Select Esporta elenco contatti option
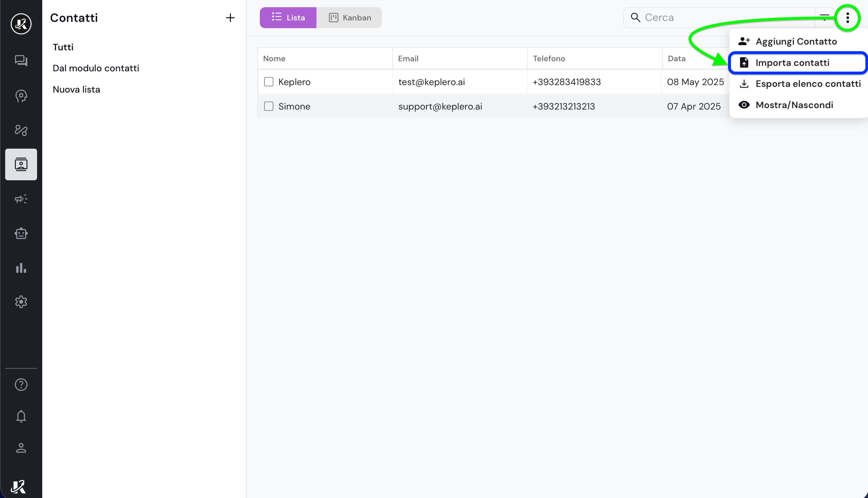The height and width of the screenshot is (498, 868). pyautogui.click(x=808, y=84)
